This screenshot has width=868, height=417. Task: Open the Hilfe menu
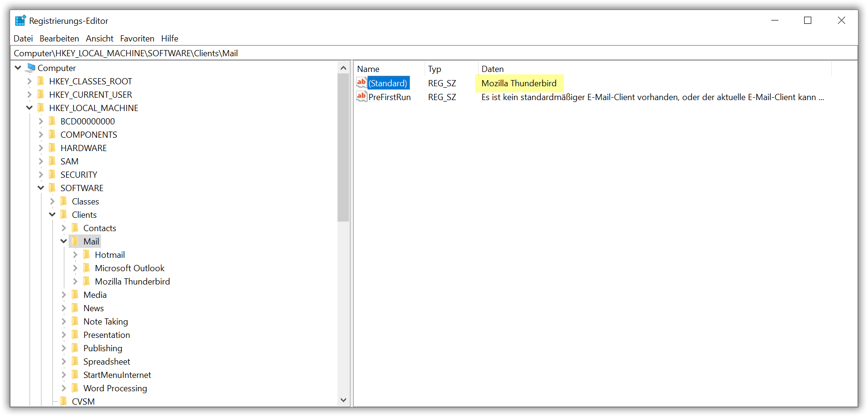[170, 38]
